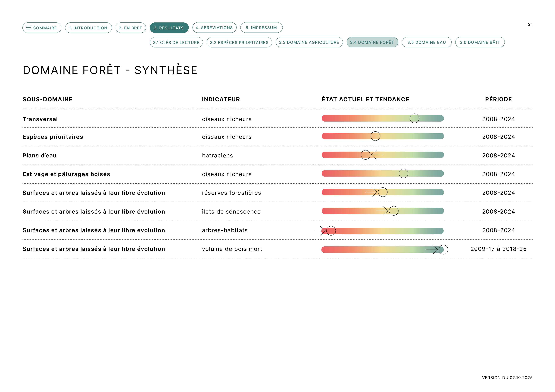This screenshot has height=392, width=555.
Task: Click the volume de bois mort arrow
Action: pyautogui.click(x=432, y=249)
